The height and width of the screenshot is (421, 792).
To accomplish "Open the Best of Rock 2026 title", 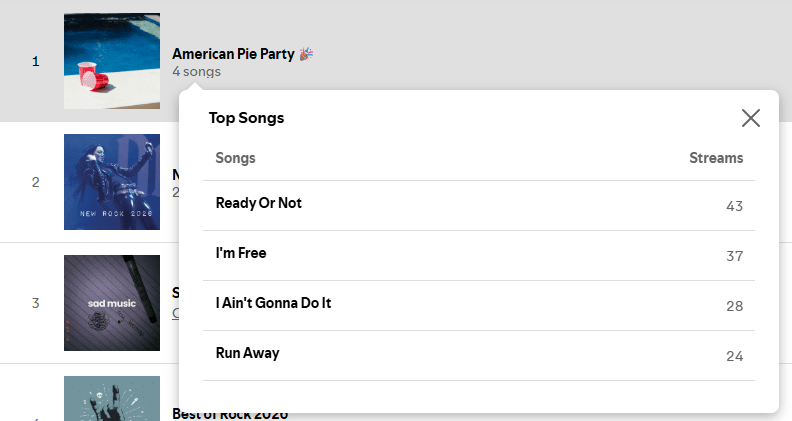I will (x=230, y=413).
